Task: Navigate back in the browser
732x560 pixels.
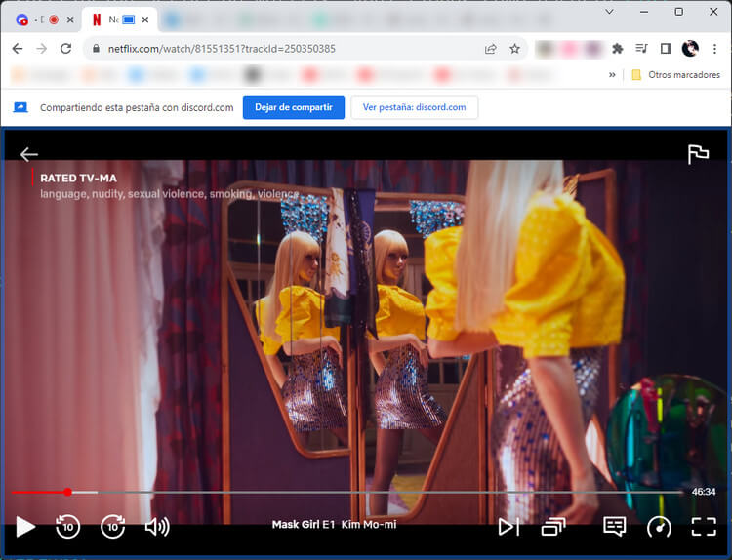Action: pyautogui.click(x=18, y=49)
